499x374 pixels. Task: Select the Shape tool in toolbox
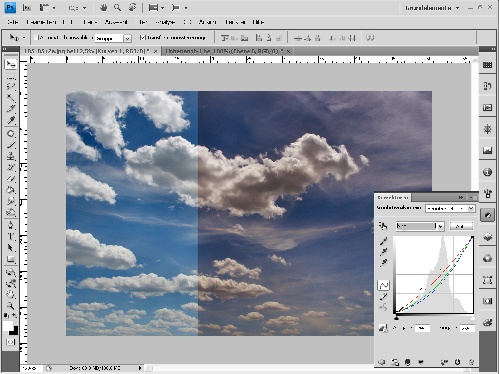11,259
